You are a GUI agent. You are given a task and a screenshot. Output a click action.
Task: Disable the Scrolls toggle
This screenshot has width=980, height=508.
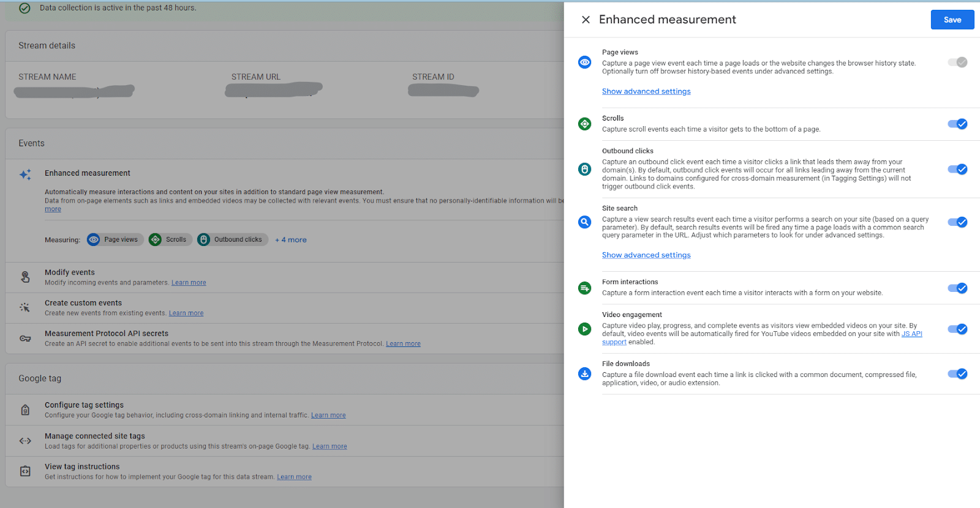(957, 124)
